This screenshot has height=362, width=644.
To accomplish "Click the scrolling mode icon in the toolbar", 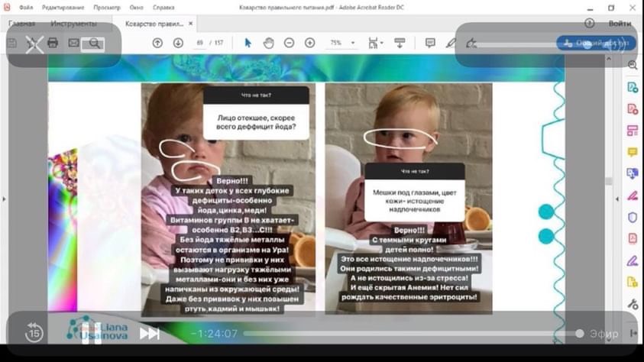I will pos(400,43).
